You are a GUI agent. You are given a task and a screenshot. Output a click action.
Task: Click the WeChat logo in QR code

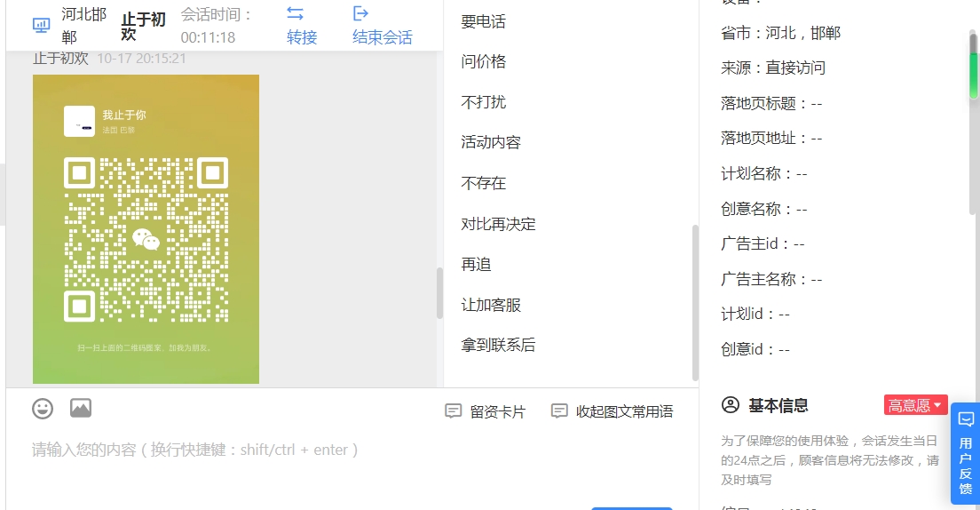click(146, 239)
